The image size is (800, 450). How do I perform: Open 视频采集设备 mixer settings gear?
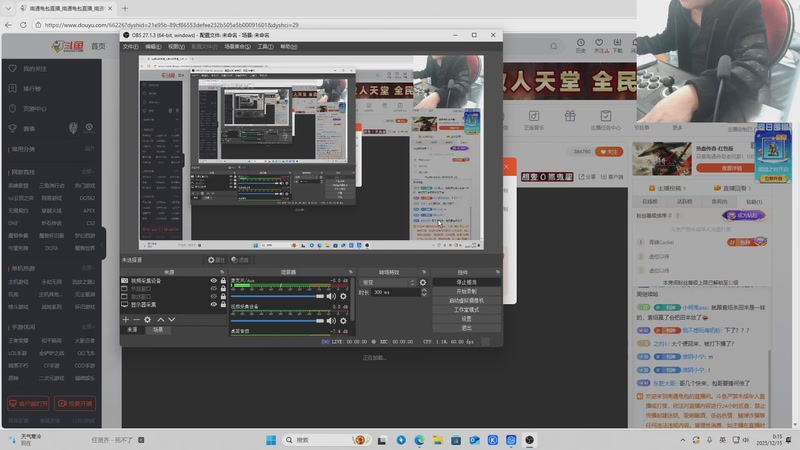tap(343, 321)
